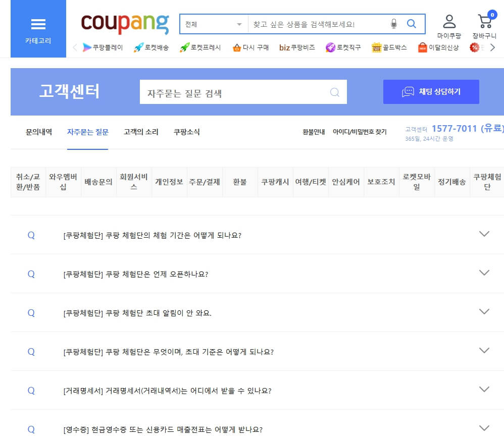The image size is (504, 443).
Task: Click the shortcut bar left arrow
Action: (x=75, y=47)
